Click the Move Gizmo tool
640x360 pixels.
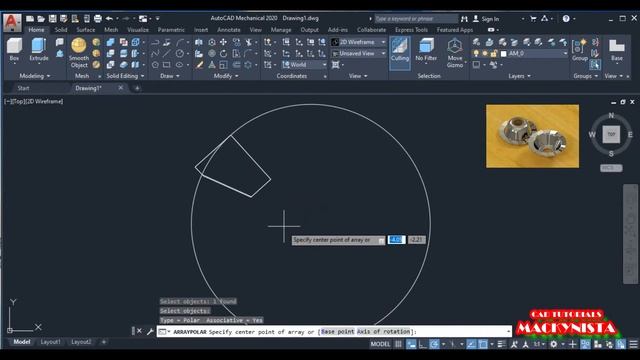pos(455,53)
